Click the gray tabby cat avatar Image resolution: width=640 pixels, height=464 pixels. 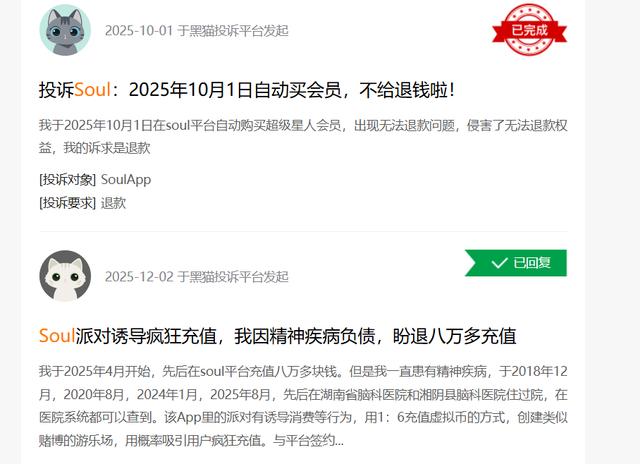pyautogui.click(x=65, y=31)
